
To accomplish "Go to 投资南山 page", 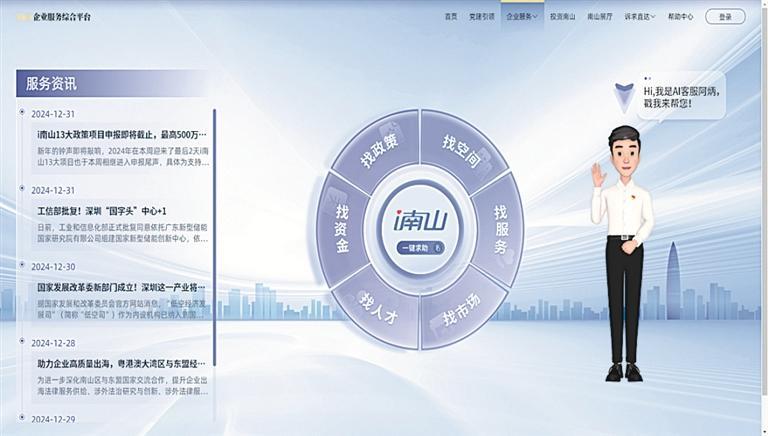I will (x=562, y=17).
